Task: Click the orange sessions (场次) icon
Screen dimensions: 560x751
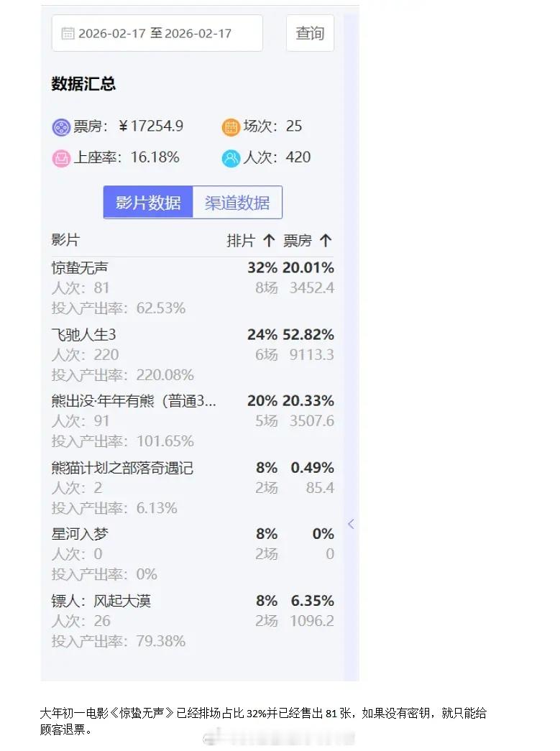Action: coord(231,127)
